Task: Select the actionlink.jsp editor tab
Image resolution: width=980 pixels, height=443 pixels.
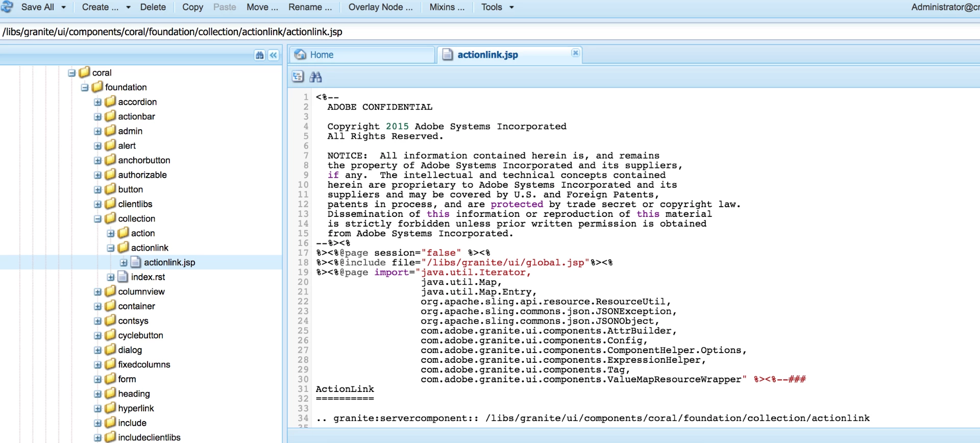Action: pos(509,55)
